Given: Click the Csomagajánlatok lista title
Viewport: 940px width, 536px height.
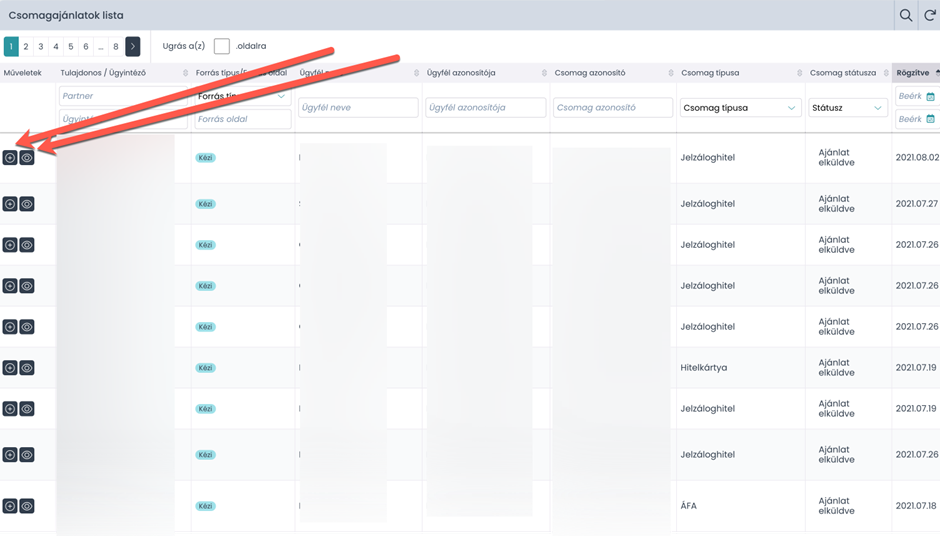Looking at the screenshot, I should pyautogui.click(x=66, y=16).
